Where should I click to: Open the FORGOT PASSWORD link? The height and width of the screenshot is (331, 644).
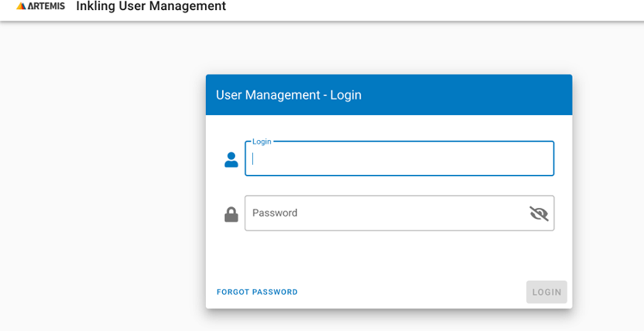coord(257,292)
